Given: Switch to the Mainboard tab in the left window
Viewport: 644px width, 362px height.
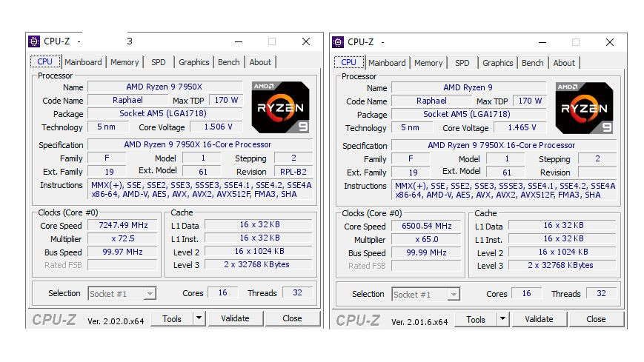Looking at the screenshot, I should click(x=83, y=62).
